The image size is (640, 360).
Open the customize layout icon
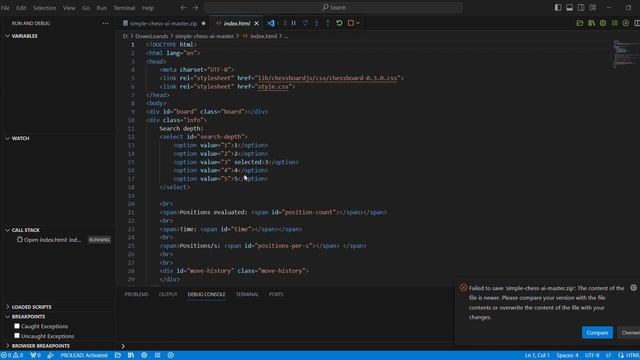(x=593, y=7)
